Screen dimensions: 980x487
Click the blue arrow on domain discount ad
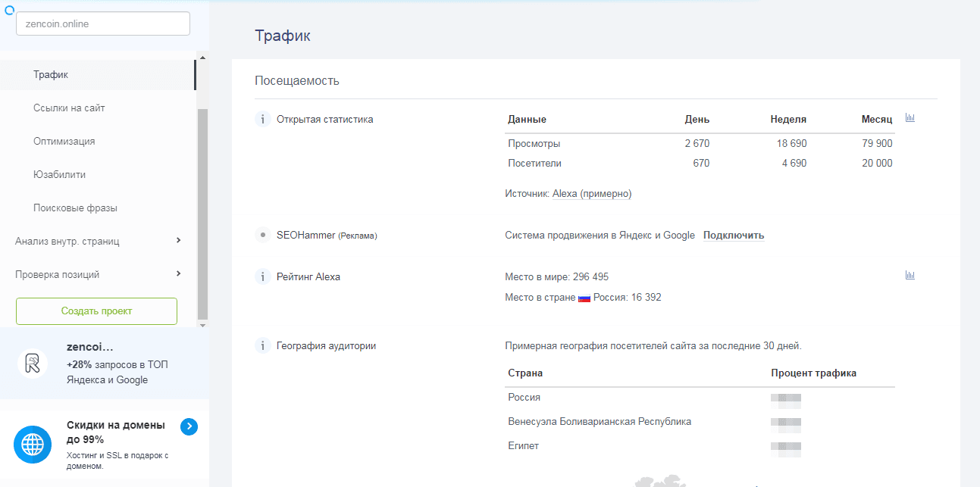click(x=189, y=427)
